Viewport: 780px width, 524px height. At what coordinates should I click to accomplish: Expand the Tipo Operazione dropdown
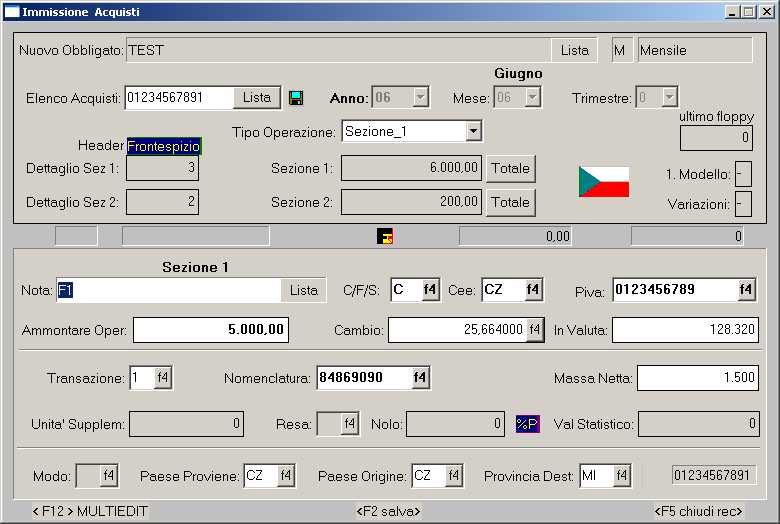coord(474,131)
